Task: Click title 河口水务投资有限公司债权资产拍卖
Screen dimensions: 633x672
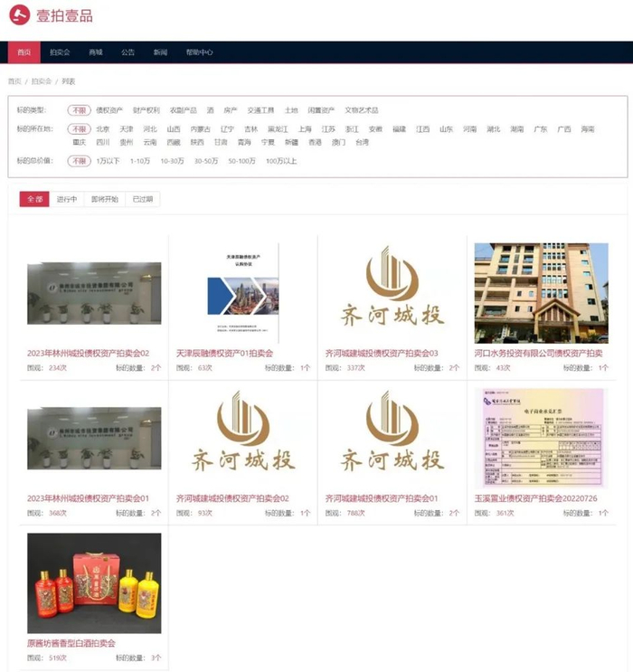Action: (538, 354)
